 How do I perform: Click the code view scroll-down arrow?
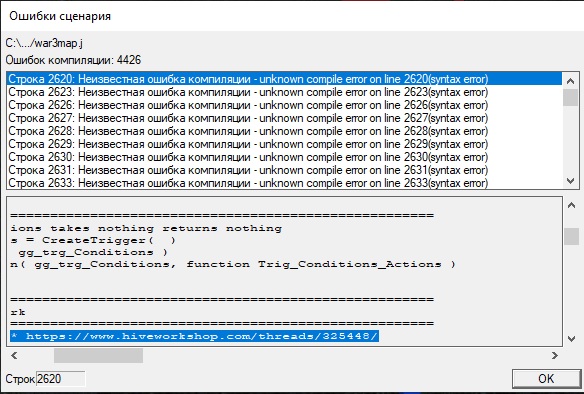click(571, 339)
